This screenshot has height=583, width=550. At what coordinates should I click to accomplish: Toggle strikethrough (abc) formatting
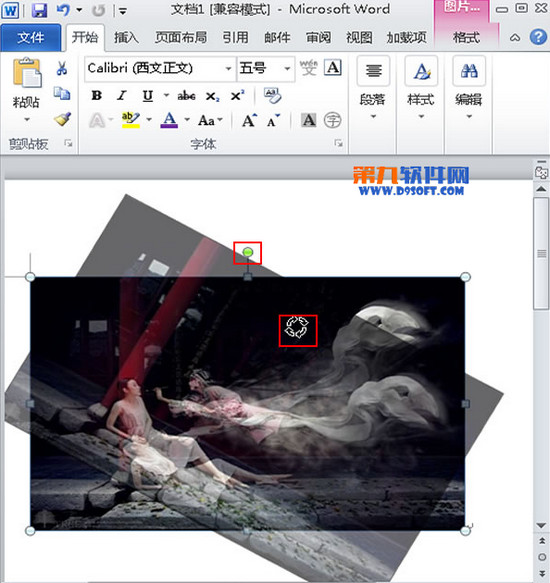point(186,96)
